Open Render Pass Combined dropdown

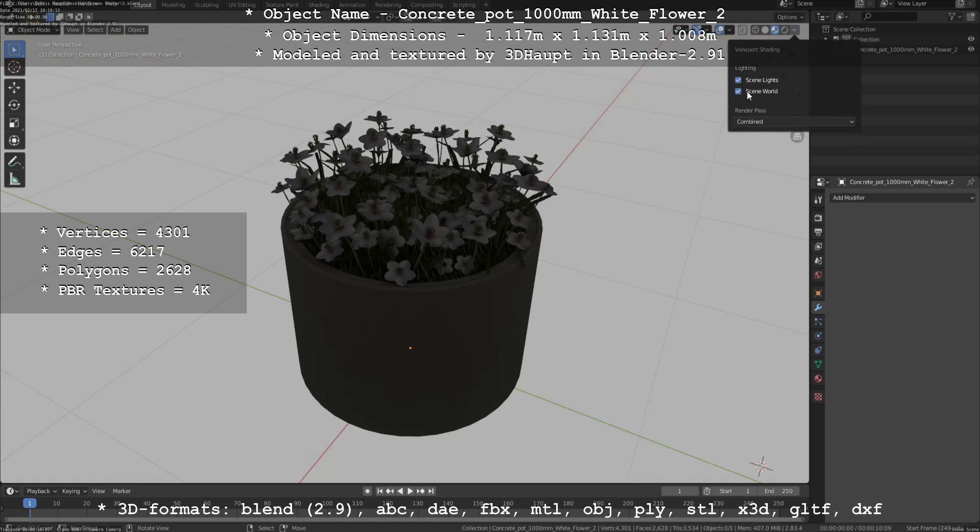pyautogui.click(x=794, y=122)
